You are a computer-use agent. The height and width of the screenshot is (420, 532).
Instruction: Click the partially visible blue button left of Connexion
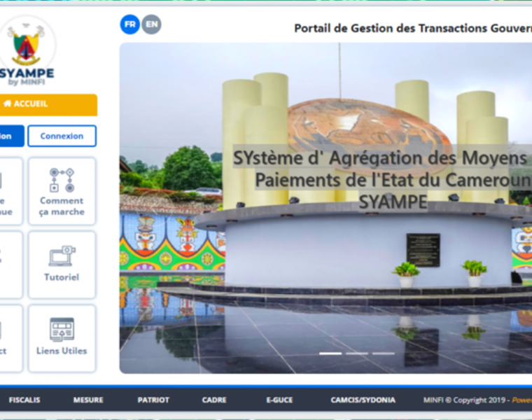coord(12,136)
